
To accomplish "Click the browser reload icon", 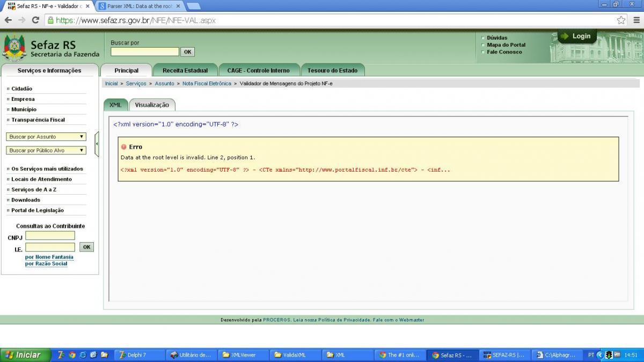I will tap(35, 20).
